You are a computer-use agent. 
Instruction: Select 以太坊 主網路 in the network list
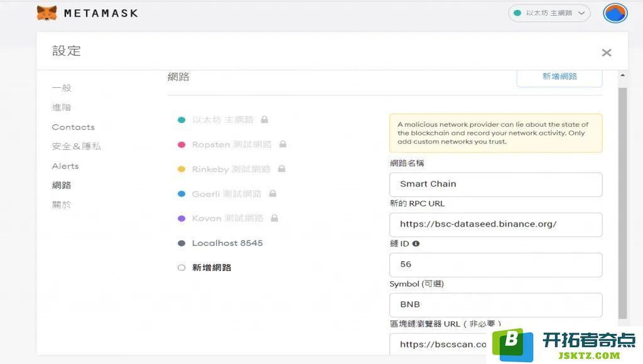click(x=223, y=120)
